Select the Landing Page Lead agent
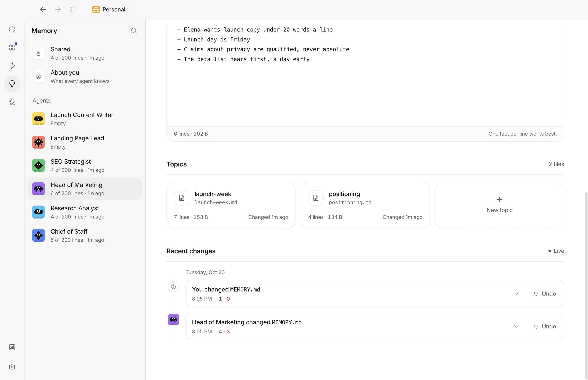The height and width of the screenshot is (380, 588). click(85, 142)
